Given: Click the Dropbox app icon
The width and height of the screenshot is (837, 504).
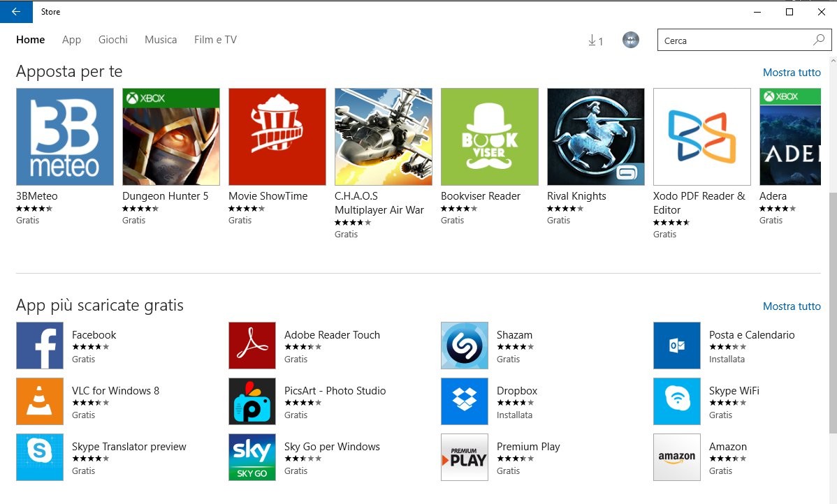Looking at the screenshot, I should pyautogui.click(x=464, y=401).
